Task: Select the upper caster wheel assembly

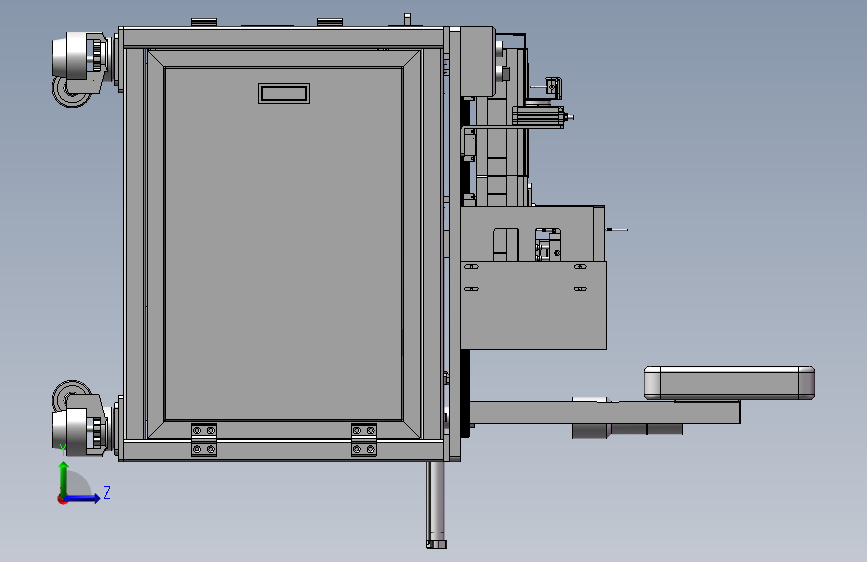Action: [x=83, y=69]
